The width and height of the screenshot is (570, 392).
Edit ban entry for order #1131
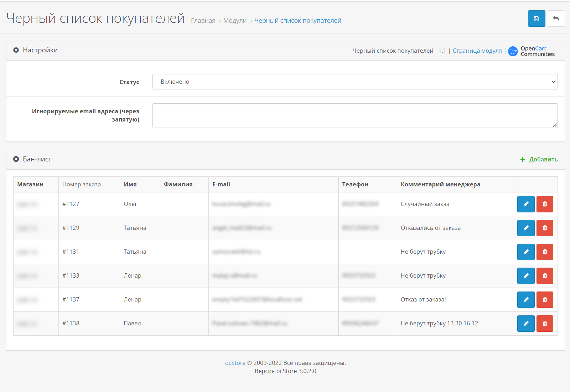[526, 252]
